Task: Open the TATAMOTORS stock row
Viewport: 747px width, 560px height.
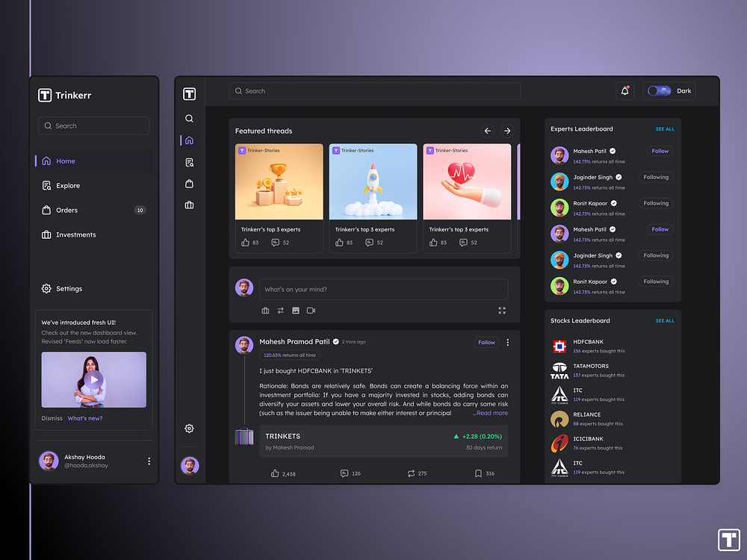Action: point(613,370)
